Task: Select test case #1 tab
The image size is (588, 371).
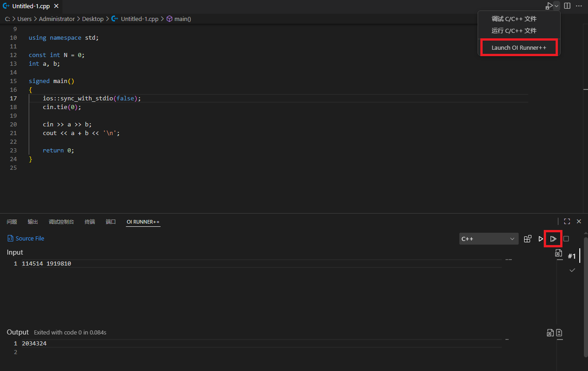Action: tap(572, 256)
